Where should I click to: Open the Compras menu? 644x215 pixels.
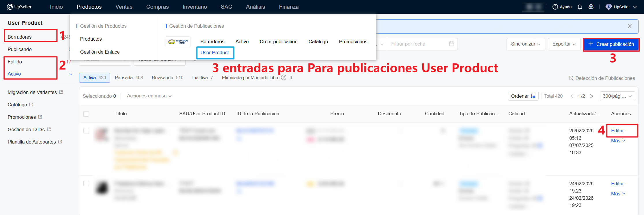pyautogui.click(x=157, y=7)
